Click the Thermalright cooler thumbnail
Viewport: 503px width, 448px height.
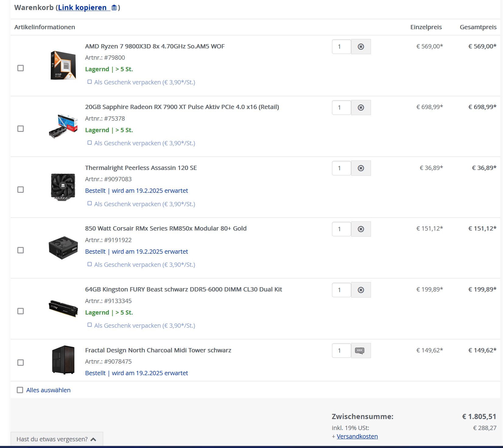pos(63,187)
